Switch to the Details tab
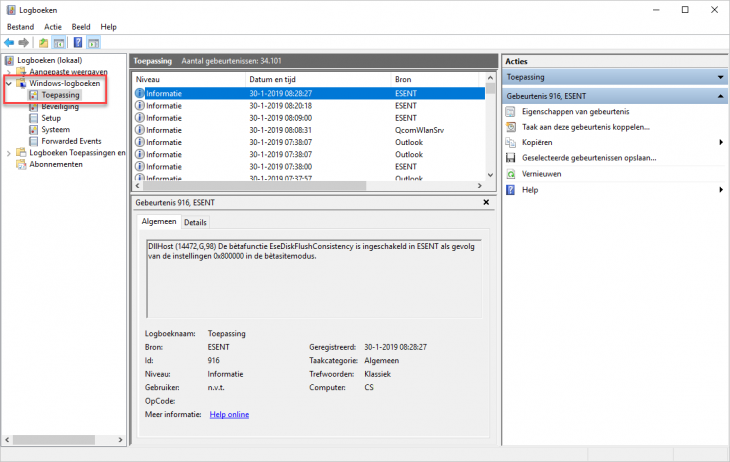The height and width of the screenshot is (462, 730). tap(195, 222)
